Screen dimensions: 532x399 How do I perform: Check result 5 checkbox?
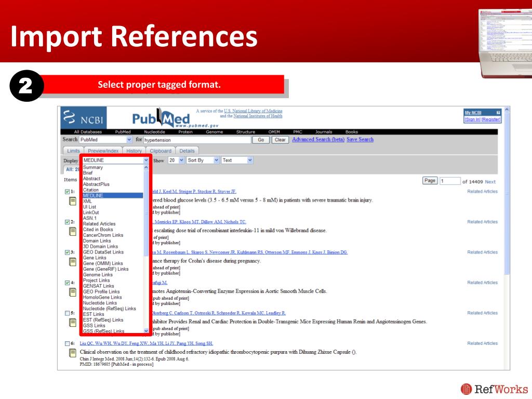(67, 313)
